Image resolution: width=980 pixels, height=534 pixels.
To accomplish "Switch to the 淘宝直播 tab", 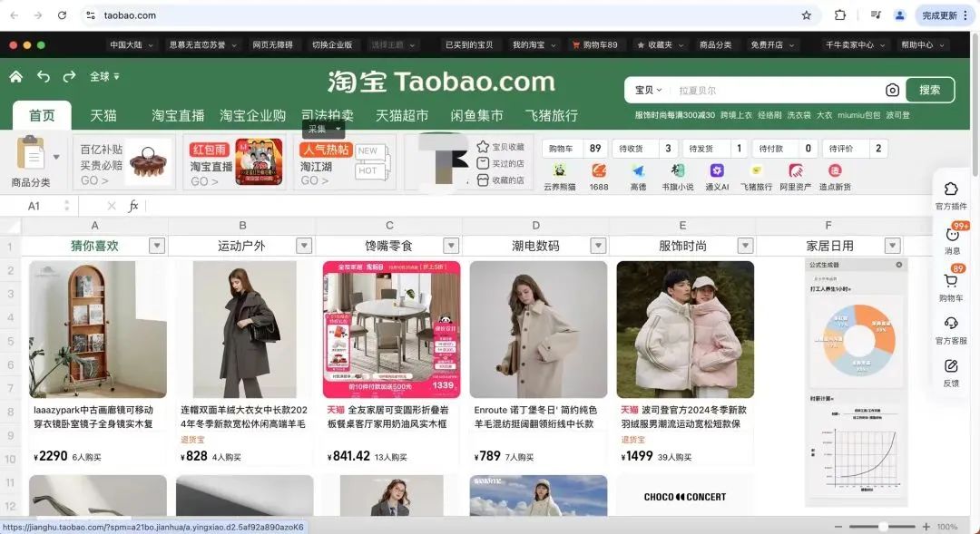I will click(x=178, y=115).
